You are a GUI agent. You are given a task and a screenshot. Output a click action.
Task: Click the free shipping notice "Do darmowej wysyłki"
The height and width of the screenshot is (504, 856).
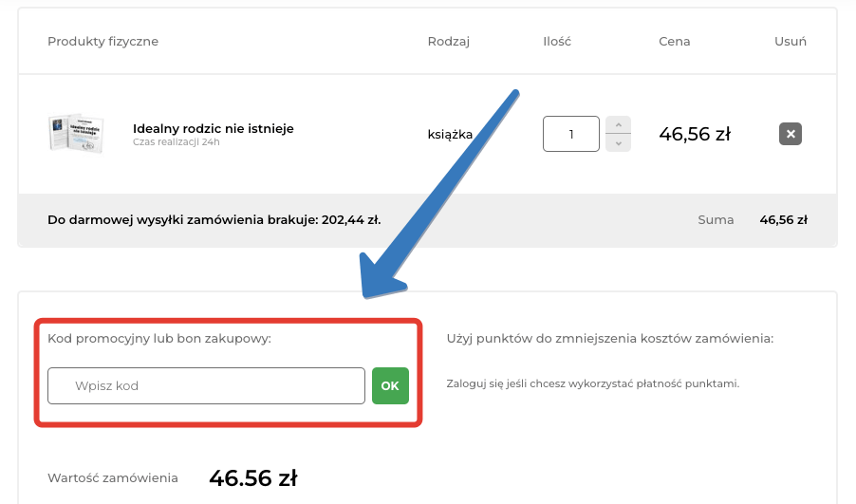click(214, 219)
